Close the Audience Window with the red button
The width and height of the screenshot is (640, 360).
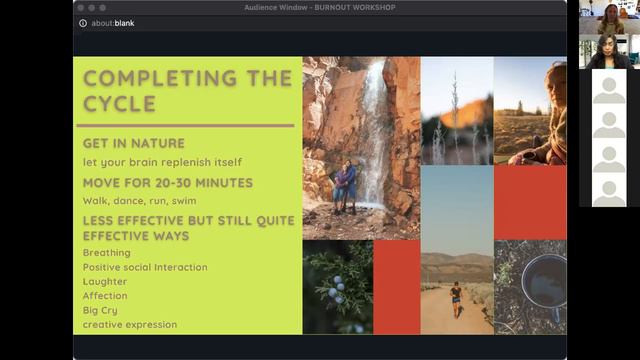click(81, 8)
